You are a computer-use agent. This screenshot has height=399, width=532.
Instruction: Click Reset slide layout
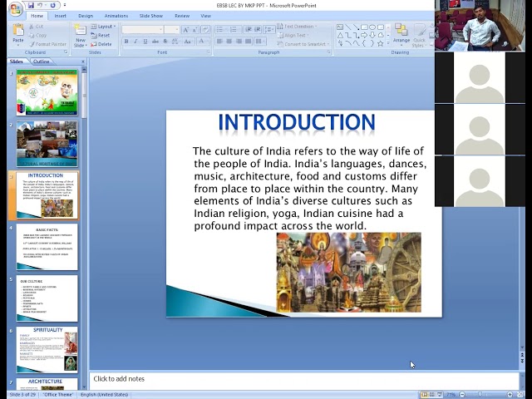[101, 35]
